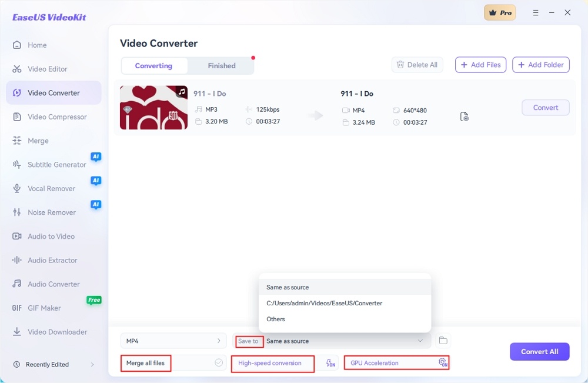Collapse the Save to dropdown arrow
Image resolution: width=588 pixels, height=383 pixels.
point(420,341)
